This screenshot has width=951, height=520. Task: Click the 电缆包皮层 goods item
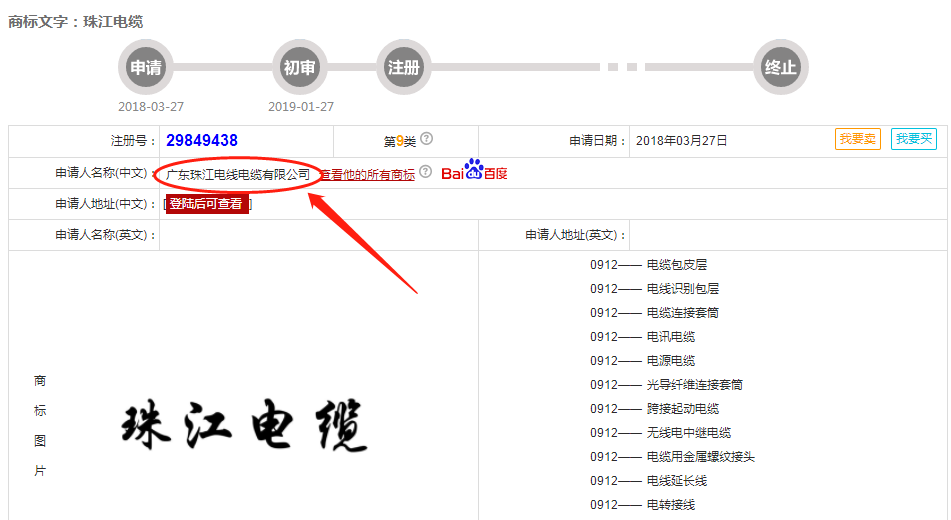point(677,265)
